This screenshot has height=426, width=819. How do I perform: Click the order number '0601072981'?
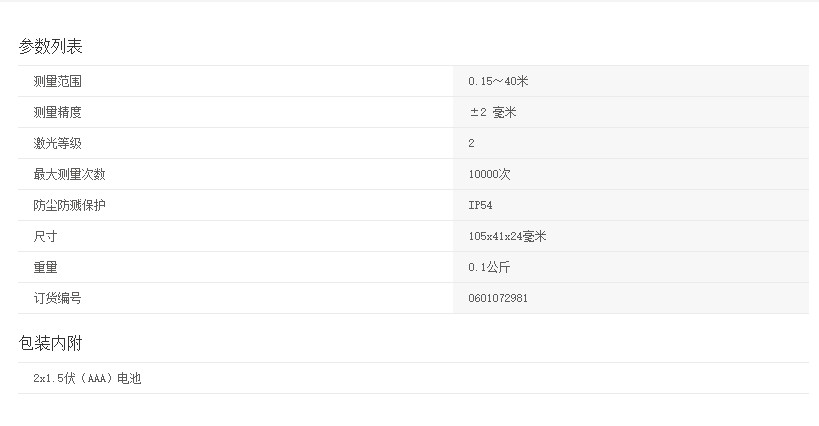click(498, 298)
